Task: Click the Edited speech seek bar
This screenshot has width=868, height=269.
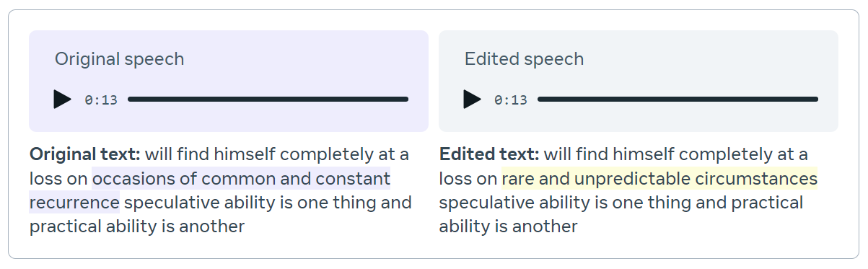Action: [x=678, y=100]
